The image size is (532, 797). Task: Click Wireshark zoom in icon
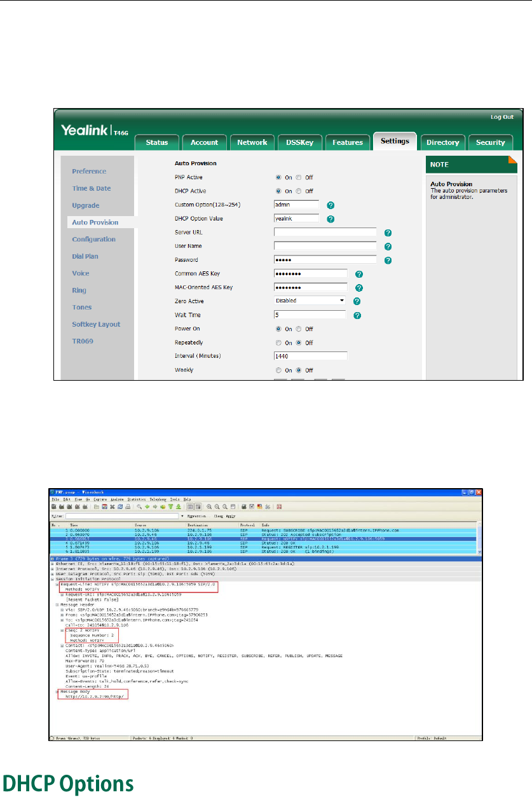pos(209,507)
